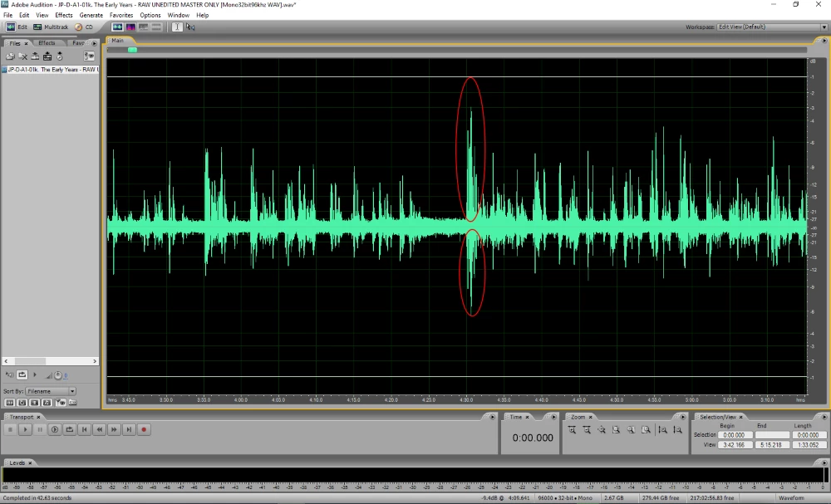This screenshot has width=831, height=504.
Task: Click Zoom To Selection icon
Action: [617, 430]
